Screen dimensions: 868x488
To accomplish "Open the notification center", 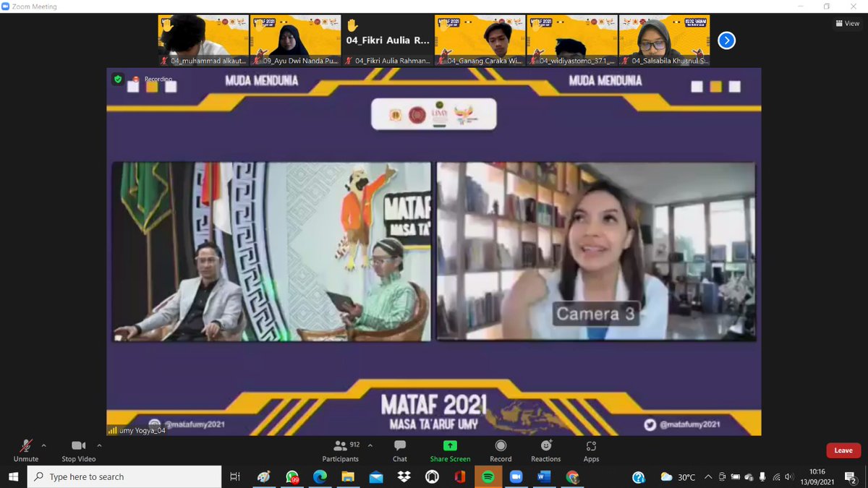I will tap(851, 477).
